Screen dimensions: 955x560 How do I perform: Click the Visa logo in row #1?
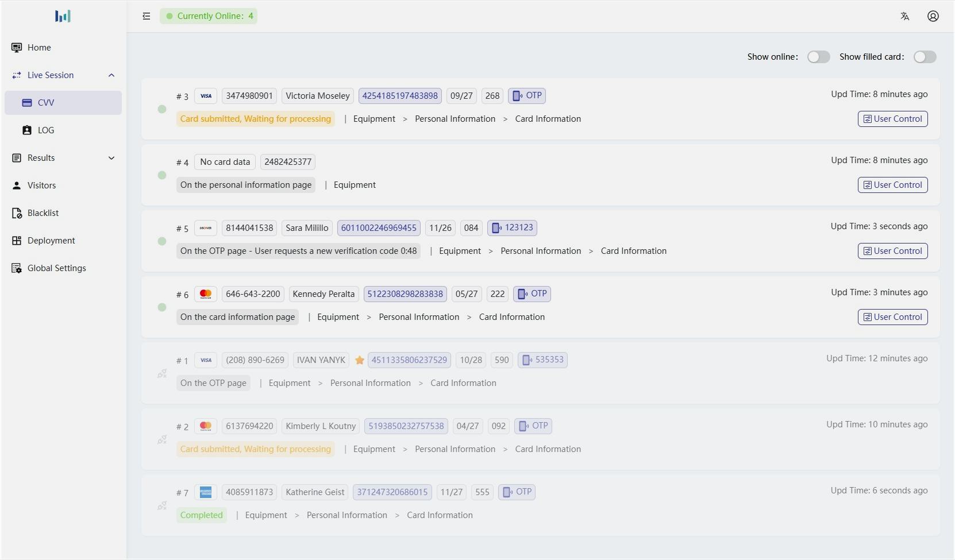point(206,360)
